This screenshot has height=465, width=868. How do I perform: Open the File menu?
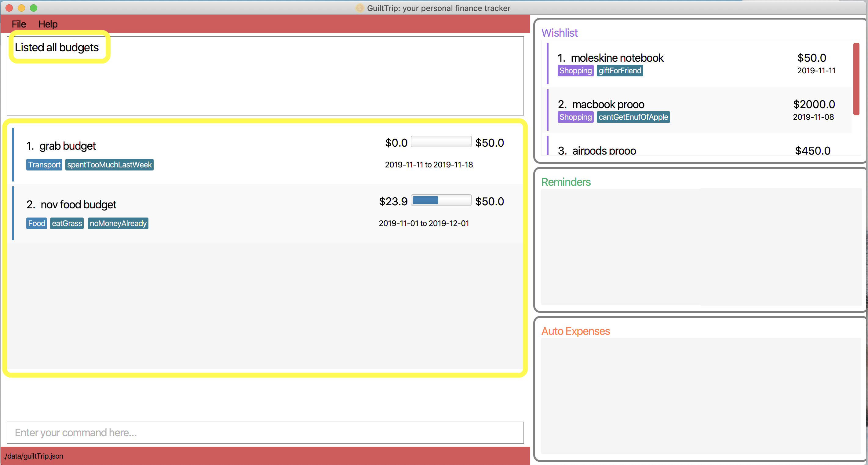[19, 24]
